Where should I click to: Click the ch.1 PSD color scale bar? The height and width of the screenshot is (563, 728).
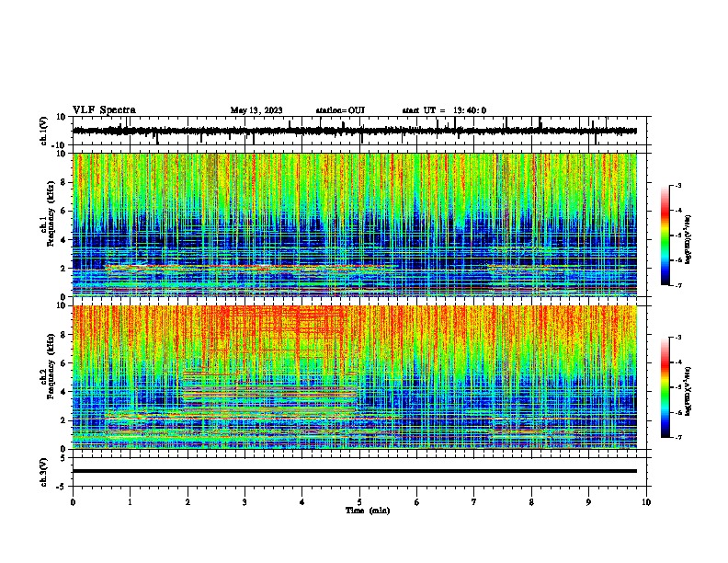[x=665, y=236]
